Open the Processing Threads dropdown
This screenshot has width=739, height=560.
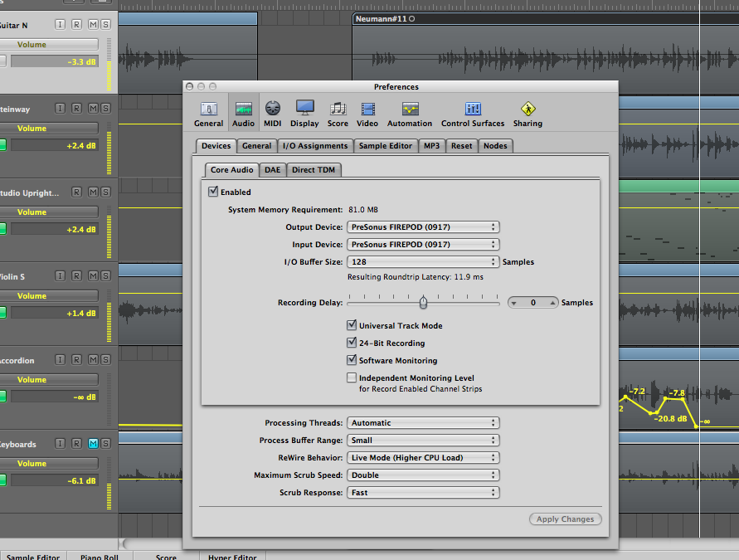pos(423,423)
